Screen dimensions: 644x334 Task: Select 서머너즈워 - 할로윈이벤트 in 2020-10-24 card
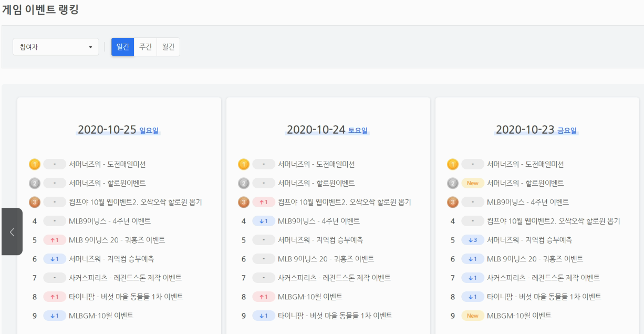coord(316,183)
